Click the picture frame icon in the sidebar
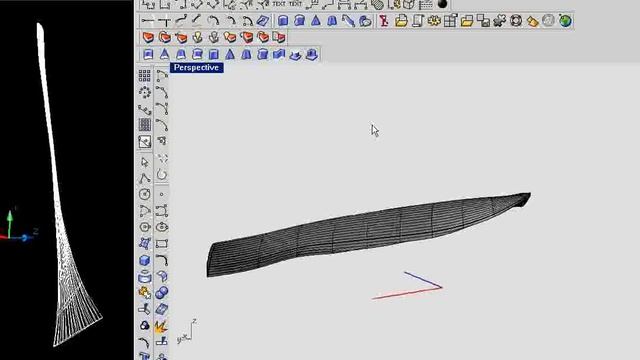 pyautogui.click(x=144, y=142)
